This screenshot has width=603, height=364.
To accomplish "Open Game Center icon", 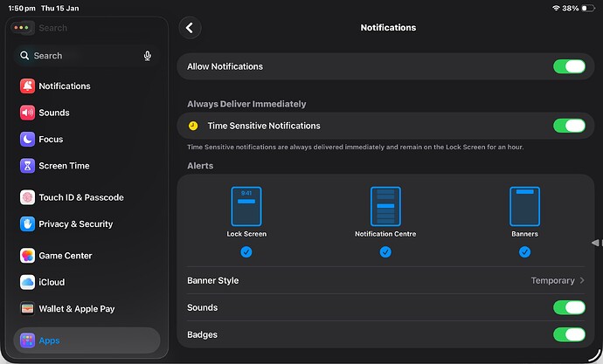I will 27,256.
